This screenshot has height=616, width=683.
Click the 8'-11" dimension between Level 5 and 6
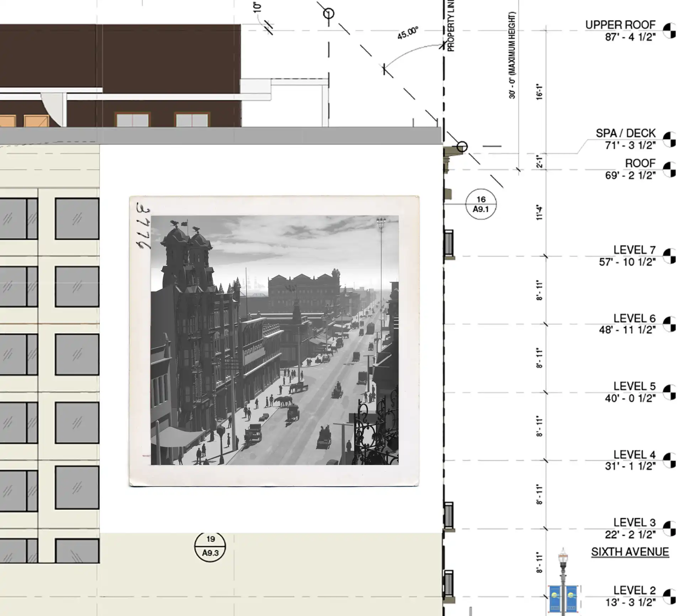[x=540, y=358]
